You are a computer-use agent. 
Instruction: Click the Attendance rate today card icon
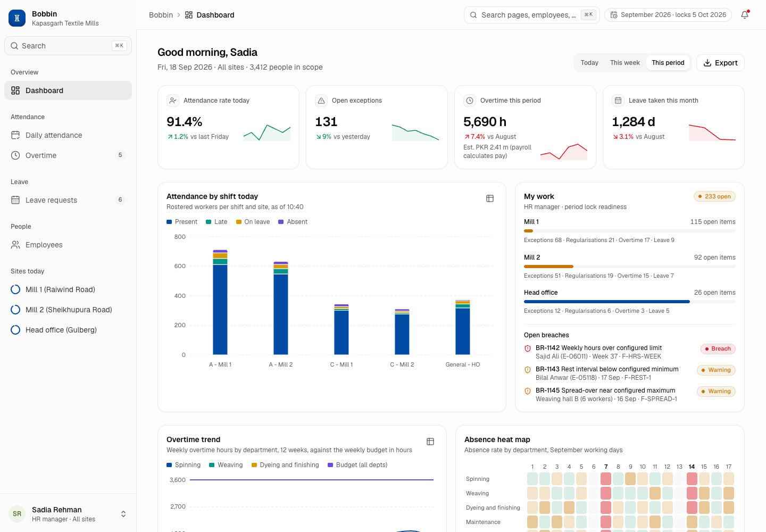173,101
